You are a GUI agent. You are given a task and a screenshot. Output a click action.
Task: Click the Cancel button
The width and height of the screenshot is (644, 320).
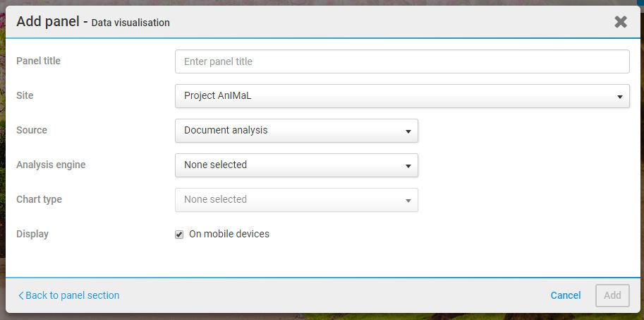click(x=566, y=295)
